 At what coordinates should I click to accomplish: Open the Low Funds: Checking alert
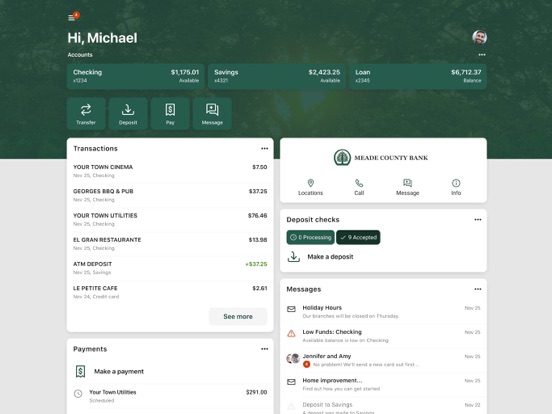(x=383, y=336)
